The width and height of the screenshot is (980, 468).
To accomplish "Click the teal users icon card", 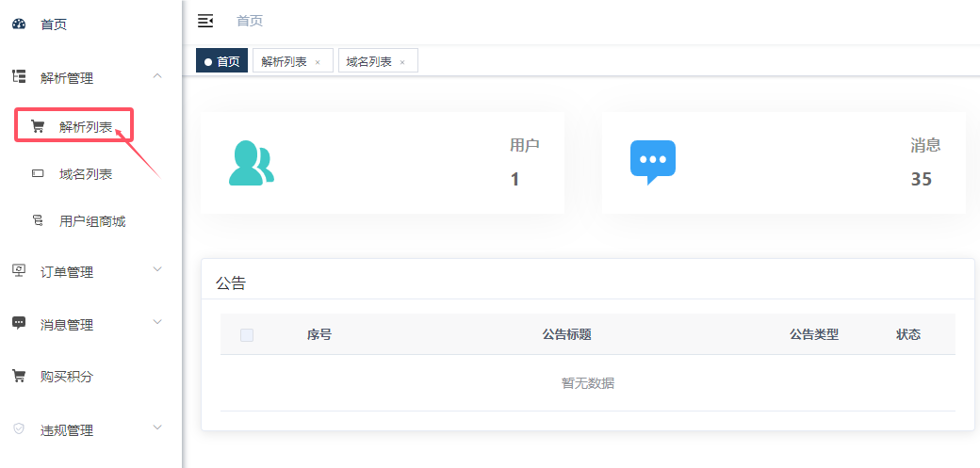I will (252, 163).
